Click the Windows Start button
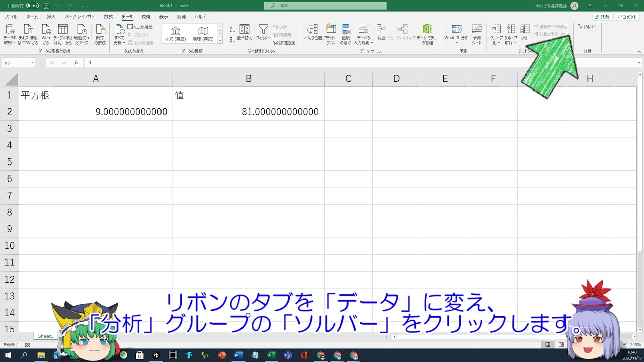This screenshot has width=644, height=362. pos(8,355)
